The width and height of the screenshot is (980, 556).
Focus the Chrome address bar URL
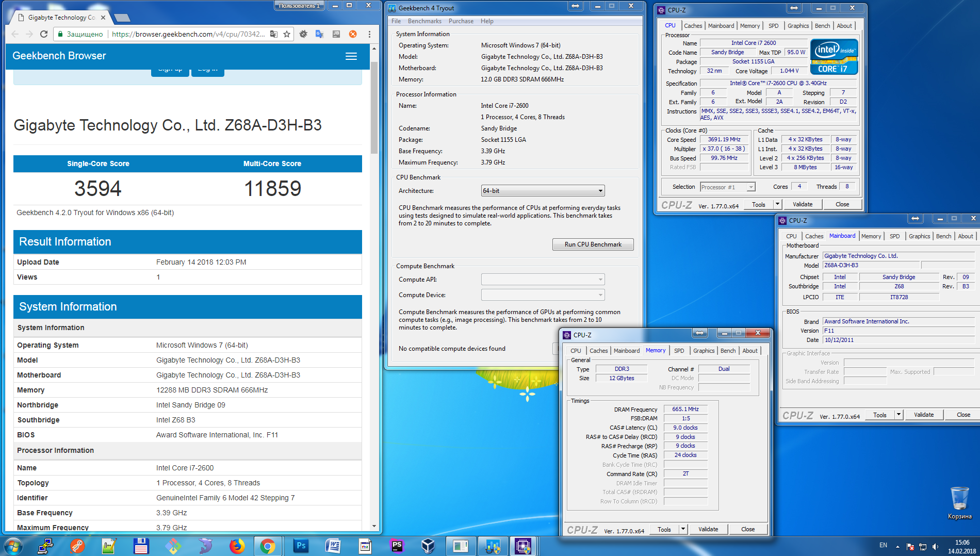[188, 34]
